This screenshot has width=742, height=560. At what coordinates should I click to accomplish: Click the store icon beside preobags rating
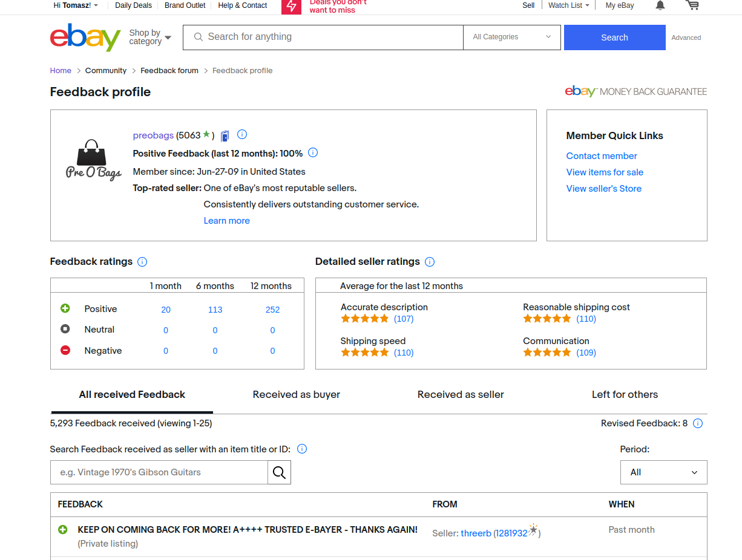click(x=225, y=135)
